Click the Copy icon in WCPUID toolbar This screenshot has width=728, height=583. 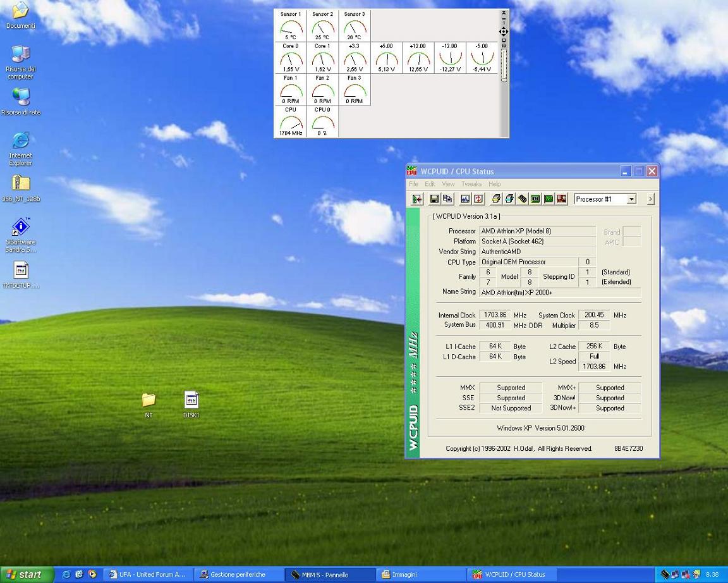447,199
